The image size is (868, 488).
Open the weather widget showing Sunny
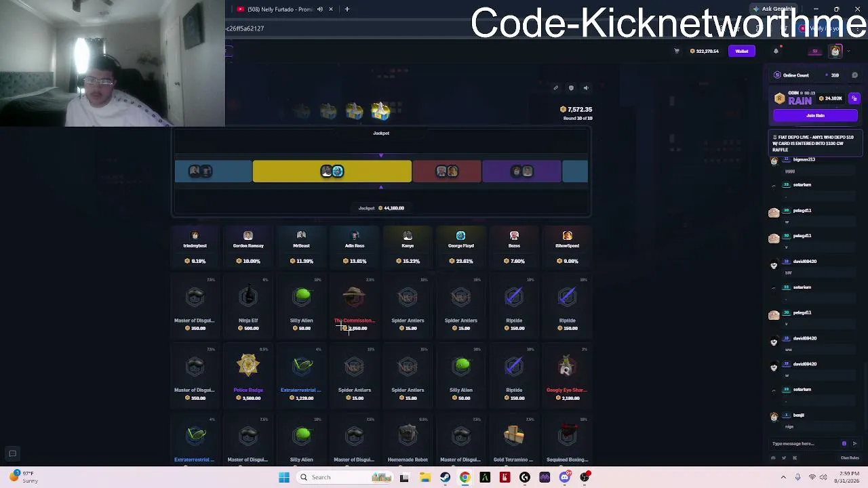pos(22,477)
